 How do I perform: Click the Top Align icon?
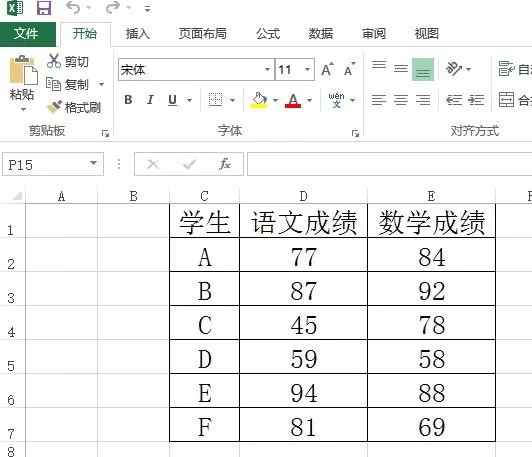click(379, 66)
